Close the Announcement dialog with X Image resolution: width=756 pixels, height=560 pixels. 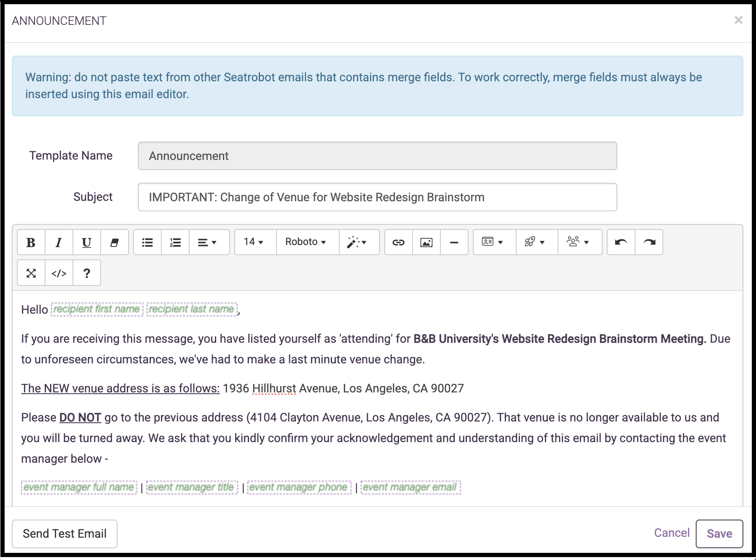[x=738, y=20]
